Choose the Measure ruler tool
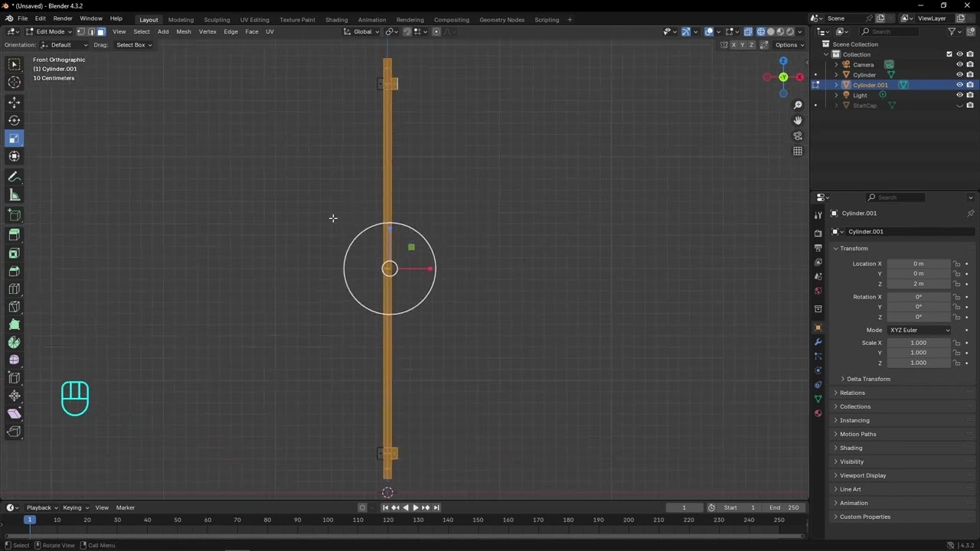This screenshot has height=551, width=980. pyautogui.click(x=15, y=195)
